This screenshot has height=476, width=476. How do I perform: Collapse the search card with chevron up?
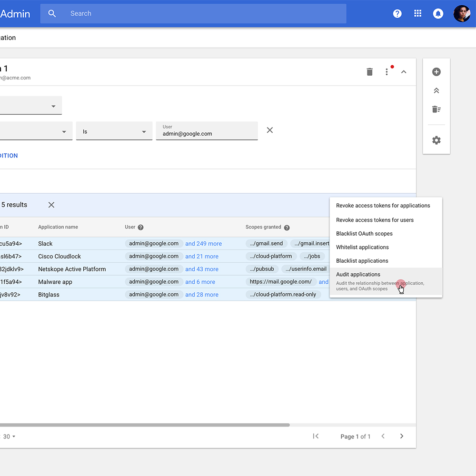tap(404, 72)
